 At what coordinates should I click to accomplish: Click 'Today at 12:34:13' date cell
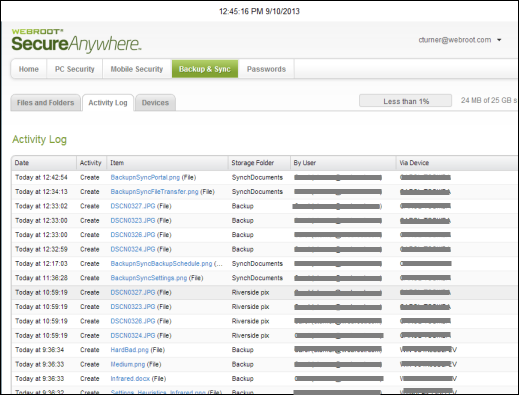click(41, 192)
